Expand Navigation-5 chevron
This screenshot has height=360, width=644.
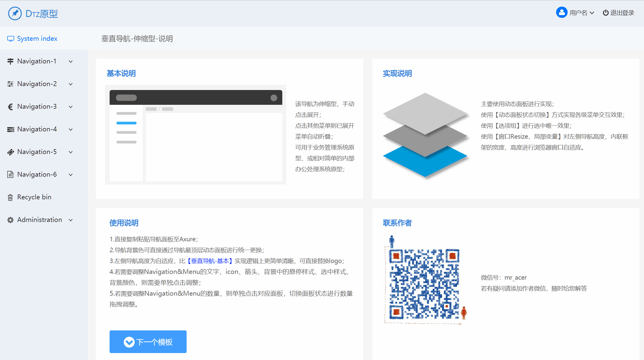71,152
